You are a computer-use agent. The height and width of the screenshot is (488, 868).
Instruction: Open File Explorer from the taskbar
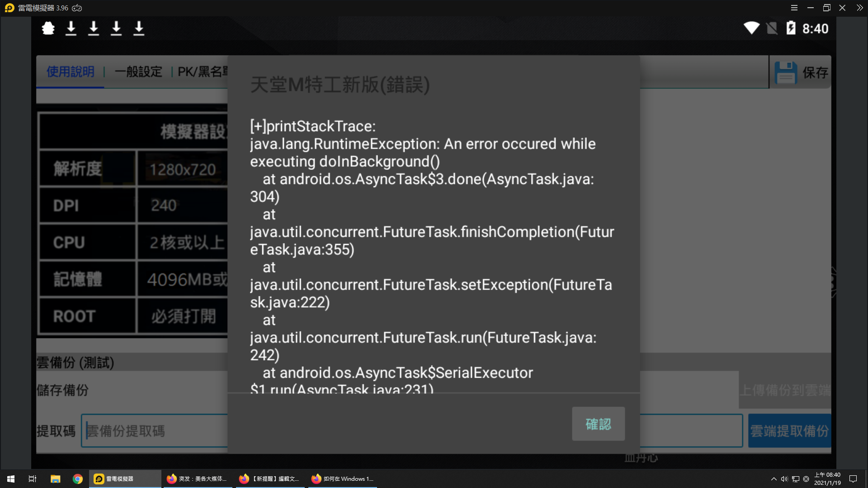(x=56, y=479)
